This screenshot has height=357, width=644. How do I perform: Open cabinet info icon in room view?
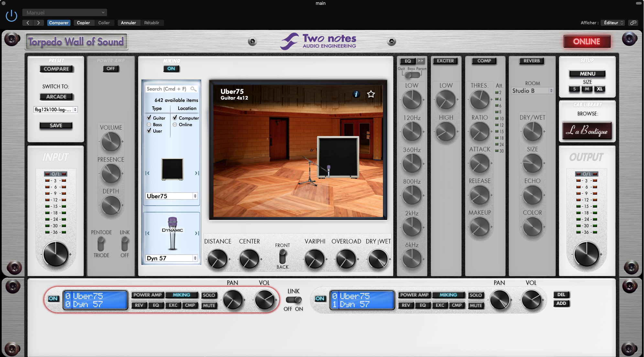[x=356, y=94]
